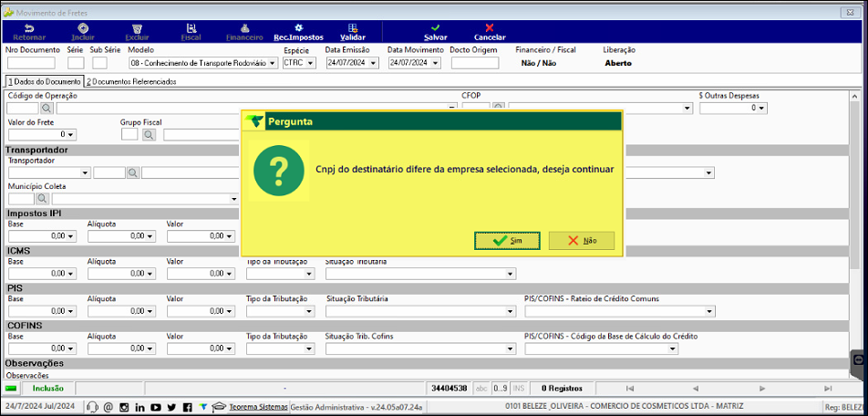Click the graduation cap icon

coord(219,408)
